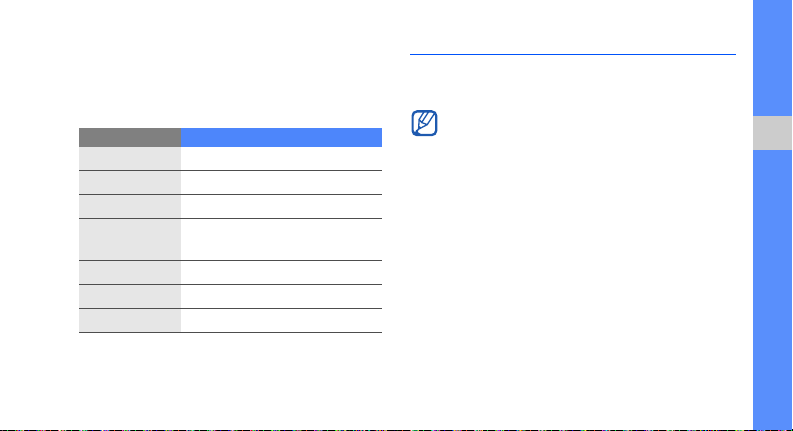Click the thin blue horizontal divider line

tap(572, 54)
